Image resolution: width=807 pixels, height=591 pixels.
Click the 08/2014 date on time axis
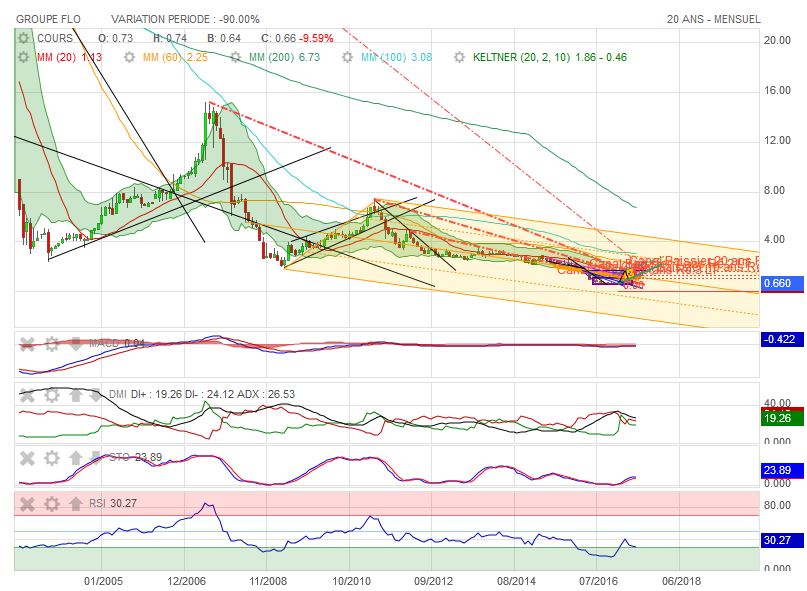coord(516,581)
